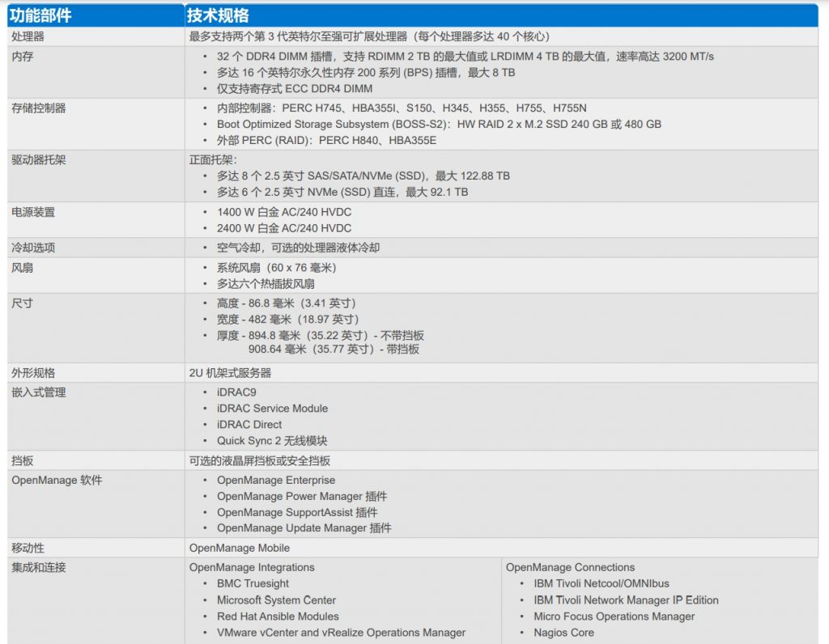Click the 正面托架 heading
The width and height of the screenshot is (829, 644).
point(214,160)
